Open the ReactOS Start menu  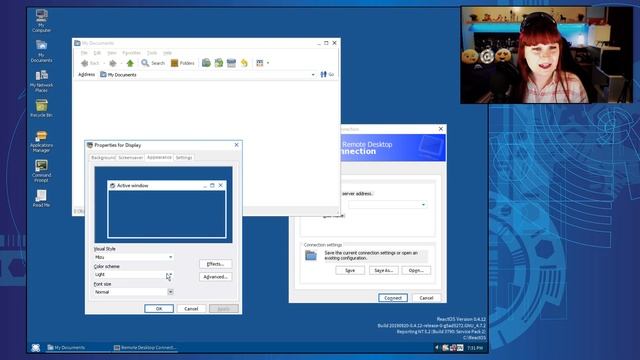pyautogui.click(x=36, y=347)
